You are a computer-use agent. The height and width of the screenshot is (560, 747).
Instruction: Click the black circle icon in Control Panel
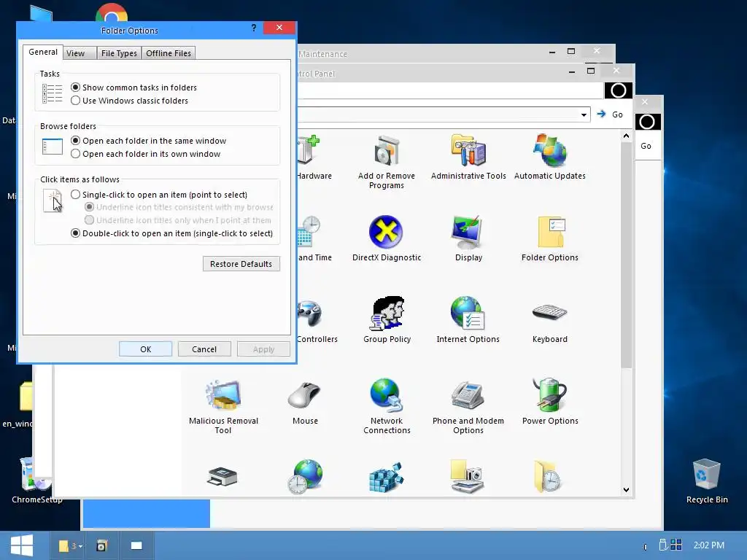coord(619,90)
